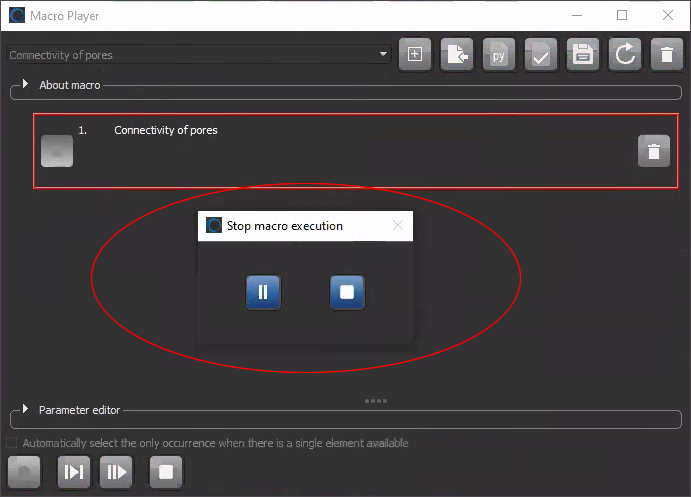Click the record button at bottom left
The image size is (691, 497).
click(x=24, y=472)
